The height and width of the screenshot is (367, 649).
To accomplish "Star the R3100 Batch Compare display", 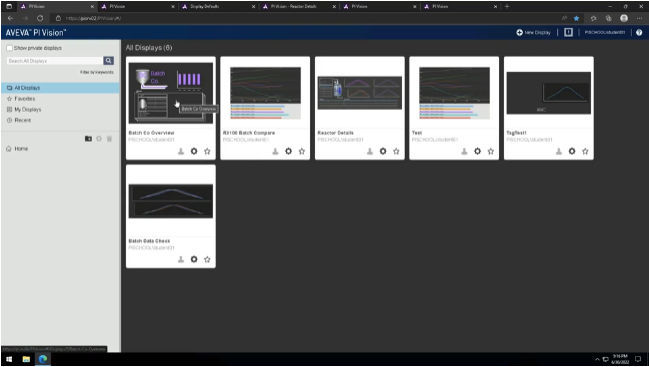I will click(302, 151).
